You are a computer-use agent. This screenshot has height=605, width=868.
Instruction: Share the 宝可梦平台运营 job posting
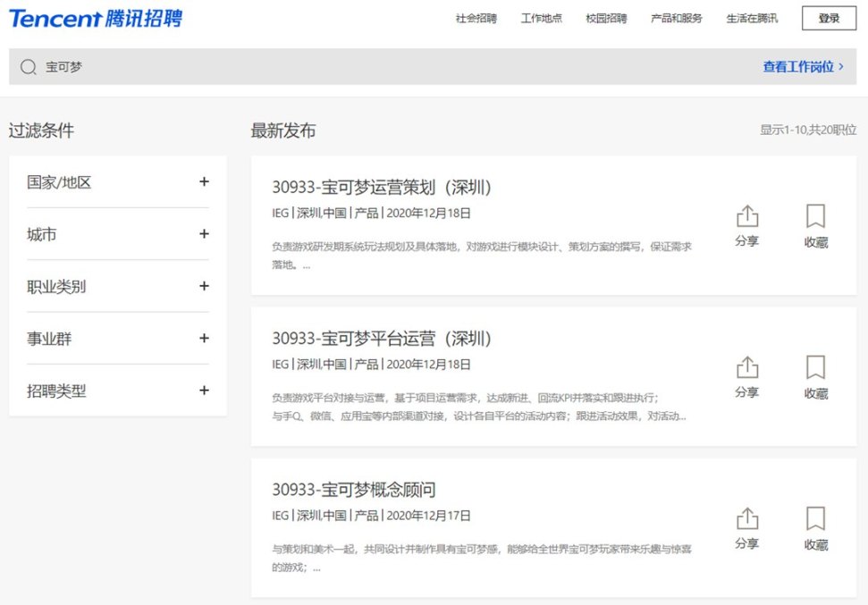click(746, 376)
